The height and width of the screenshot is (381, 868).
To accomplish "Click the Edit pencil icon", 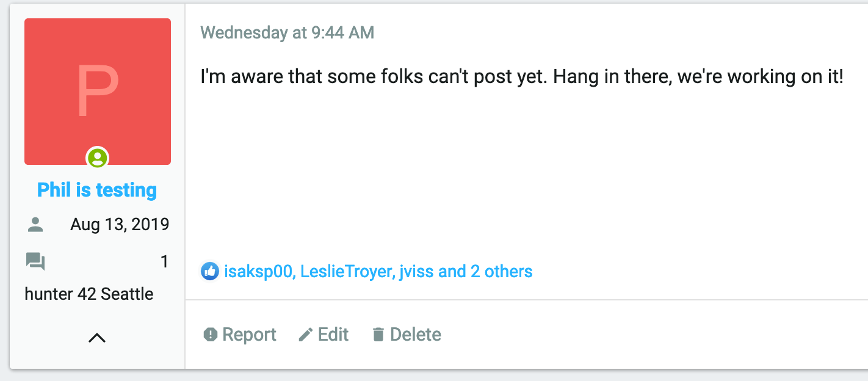I will coord(305,335).
